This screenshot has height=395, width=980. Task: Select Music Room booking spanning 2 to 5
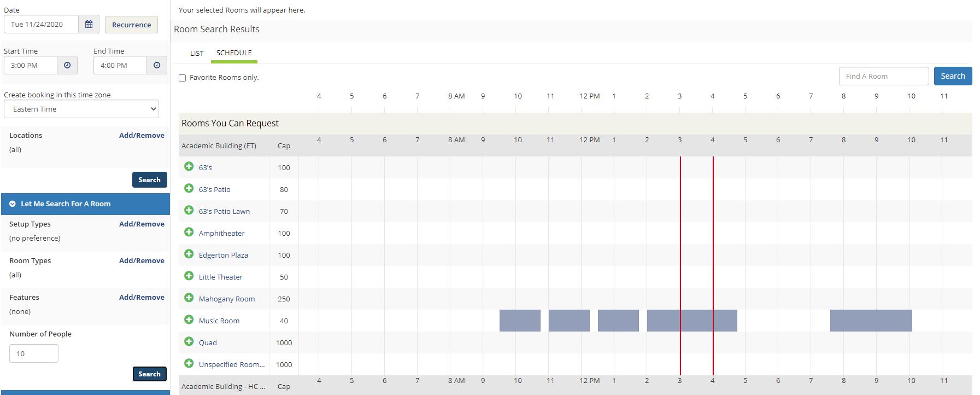[x=692, y=321]
